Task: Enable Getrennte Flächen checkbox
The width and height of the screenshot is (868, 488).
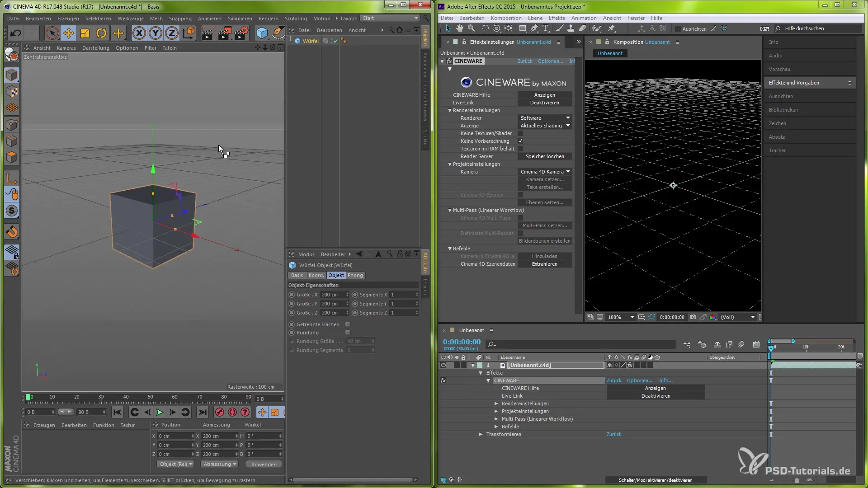Action: pos(348,324)
